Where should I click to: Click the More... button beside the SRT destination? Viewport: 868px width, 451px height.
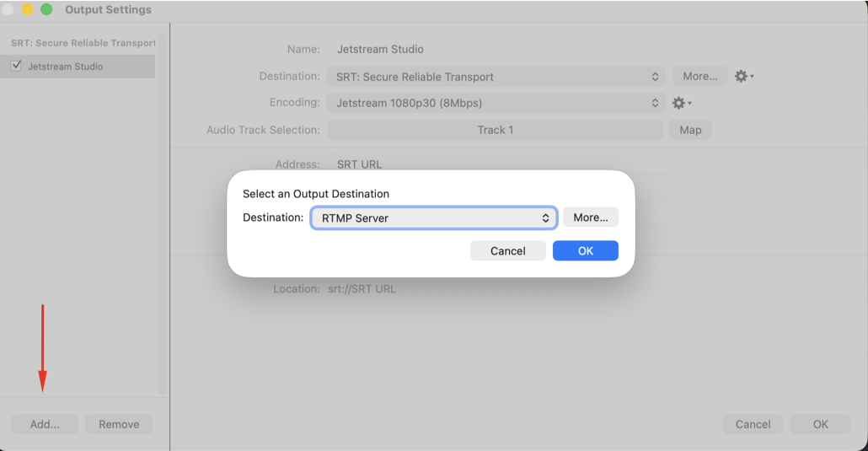(x=699, y=76)
